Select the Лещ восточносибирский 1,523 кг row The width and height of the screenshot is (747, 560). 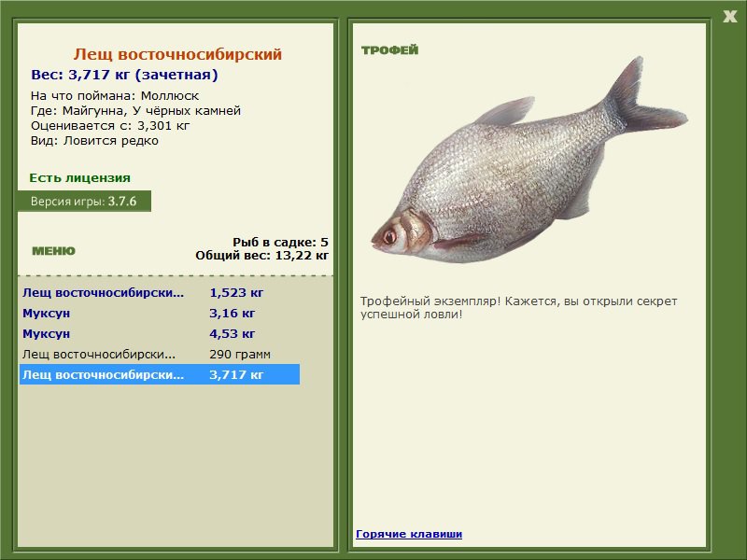click(160, 292)
